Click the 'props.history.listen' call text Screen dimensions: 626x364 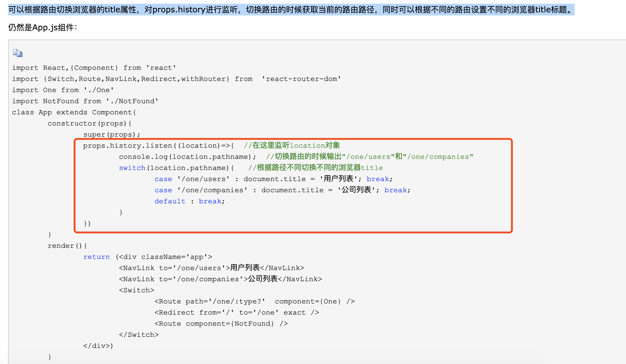[x=127, y=146]
